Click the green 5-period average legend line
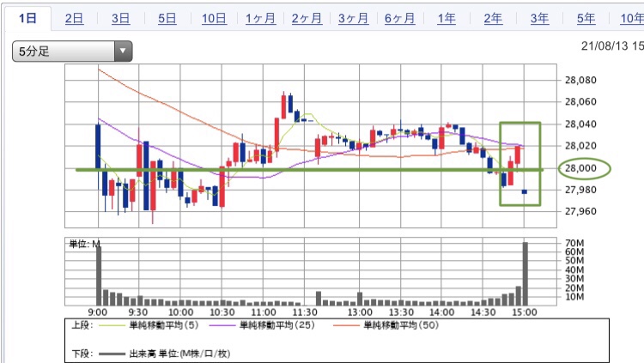This screenshot has width=644, height=363. pyautogui.click(x=112, y=326)
